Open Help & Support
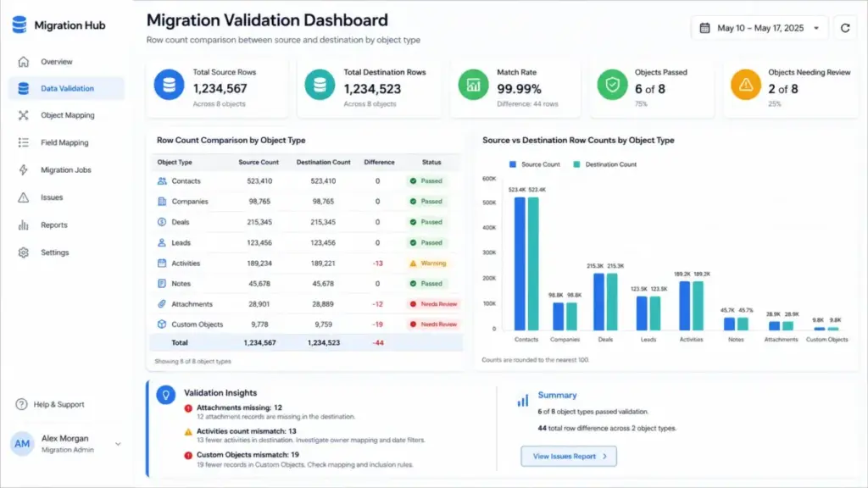 click(58, 404)
